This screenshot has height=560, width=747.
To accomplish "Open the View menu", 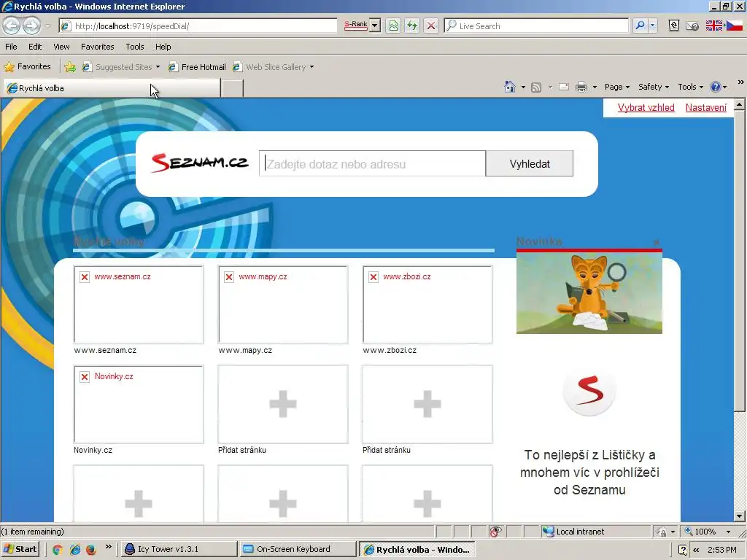I will coord(61,47).
